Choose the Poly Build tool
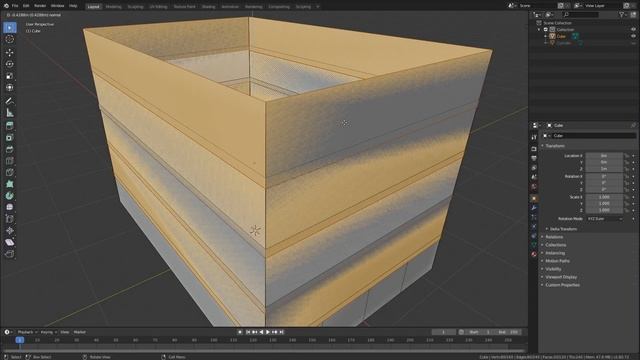Image resolution: width=640 pixels, height=360 pixels. tap(10, 184)
